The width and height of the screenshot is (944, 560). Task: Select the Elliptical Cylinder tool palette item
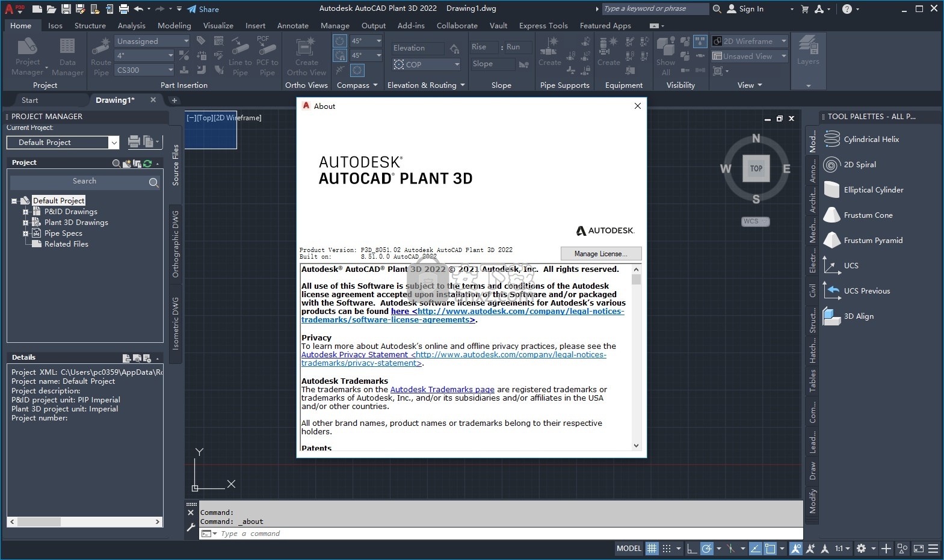(x=863, y=189)
